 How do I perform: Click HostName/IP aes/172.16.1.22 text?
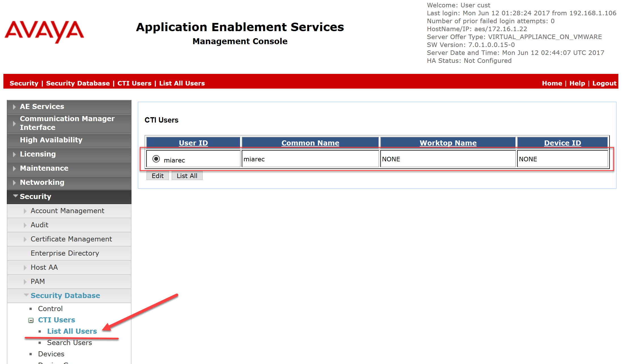point(477,29)
